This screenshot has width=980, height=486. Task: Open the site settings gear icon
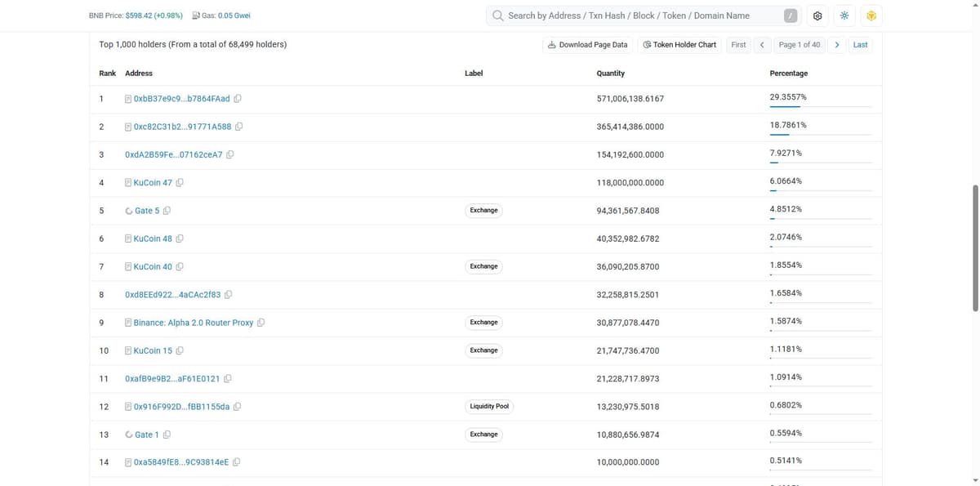tap(817, 16)
